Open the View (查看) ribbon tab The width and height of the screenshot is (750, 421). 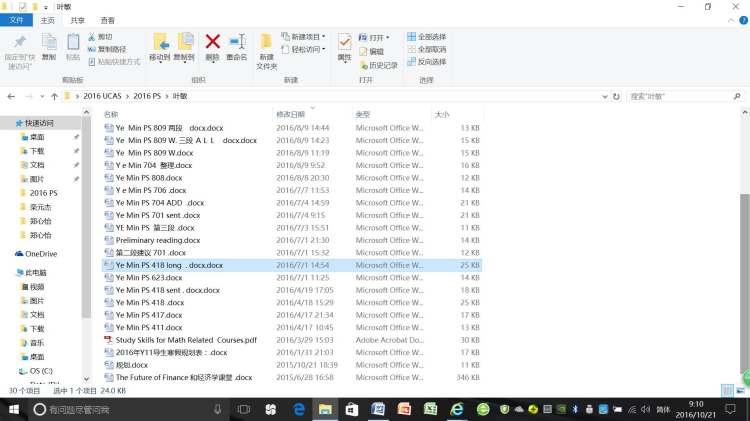(x=107, y=20)
